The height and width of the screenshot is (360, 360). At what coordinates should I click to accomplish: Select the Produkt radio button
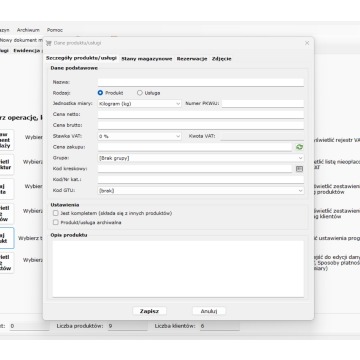100,93
